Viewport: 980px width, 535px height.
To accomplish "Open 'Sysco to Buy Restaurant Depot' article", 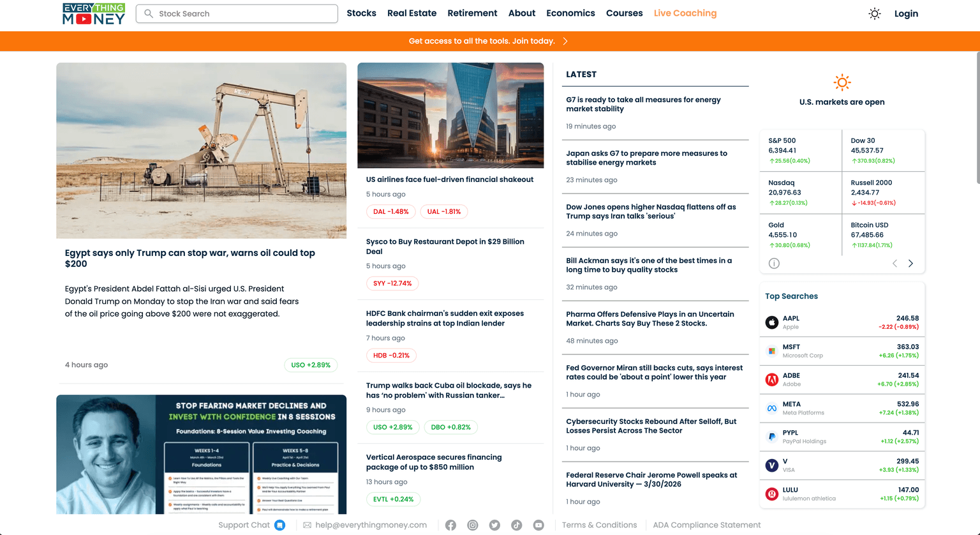I will 445,246.
